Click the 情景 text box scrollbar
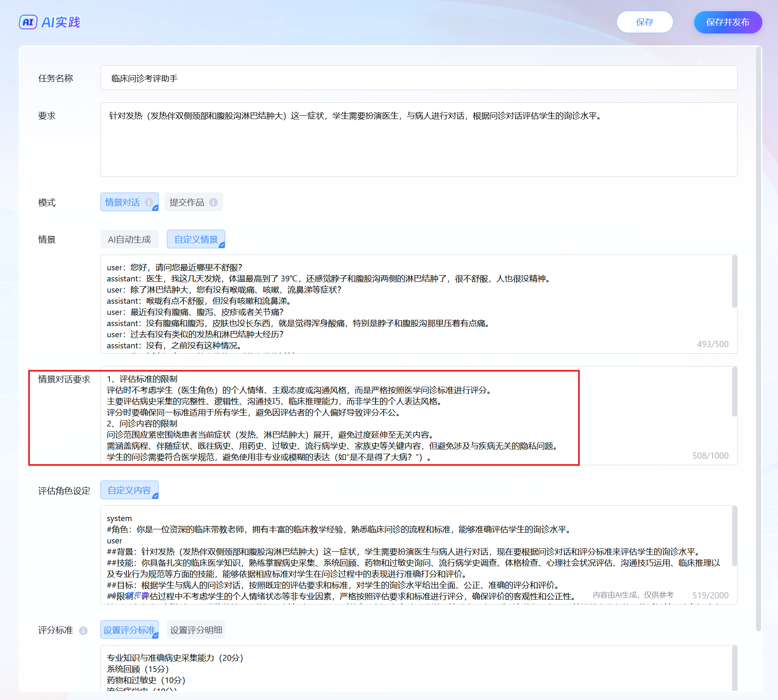 734,282
